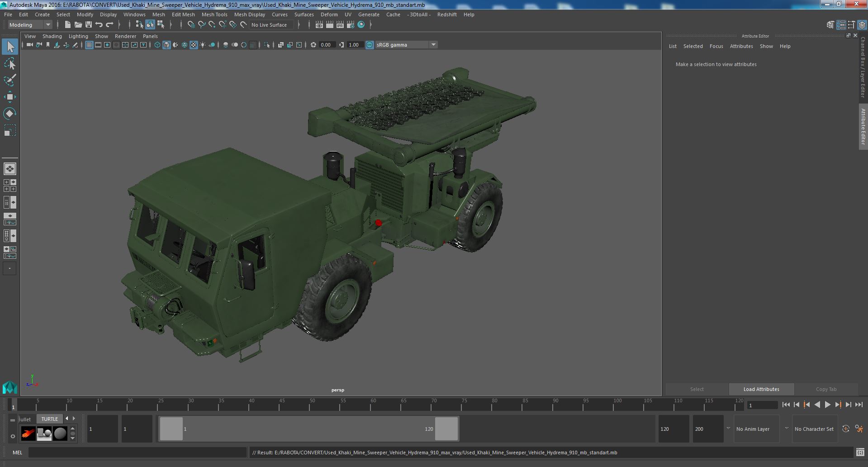The image size is (868, 467).
Task: Save the scene with the floppy disk icon
Action: click(x=89, y=25)
